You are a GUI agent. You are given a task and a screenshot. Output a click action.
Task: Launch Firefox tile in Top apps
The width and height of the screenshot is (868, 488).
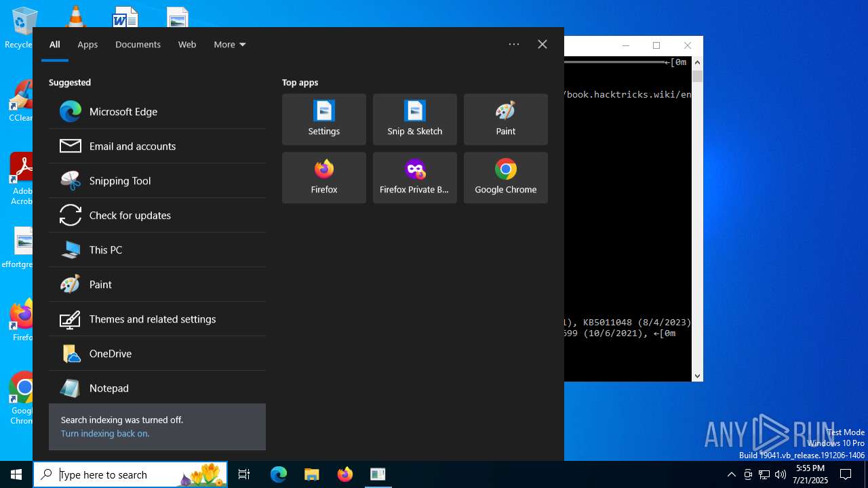pos(324,178)
